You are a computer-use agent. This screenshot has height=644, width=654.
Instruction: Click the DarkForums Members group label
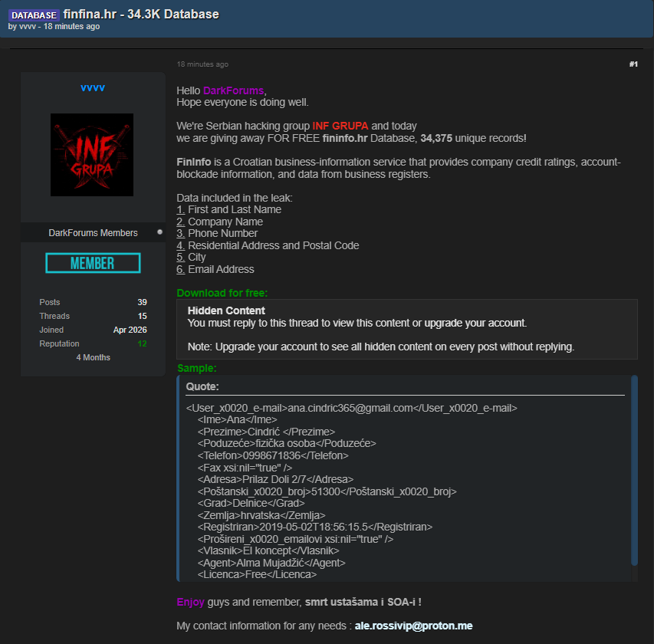click(93, 233)
